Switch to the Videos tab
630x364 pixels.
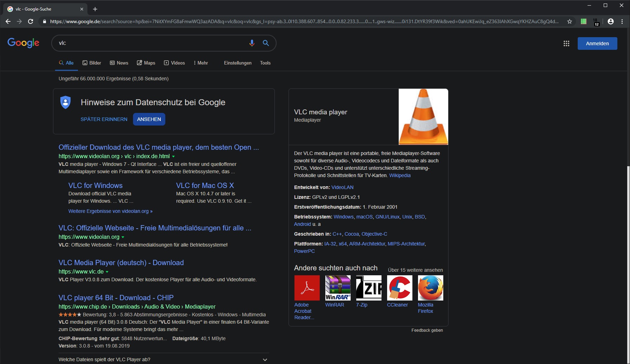174,63
